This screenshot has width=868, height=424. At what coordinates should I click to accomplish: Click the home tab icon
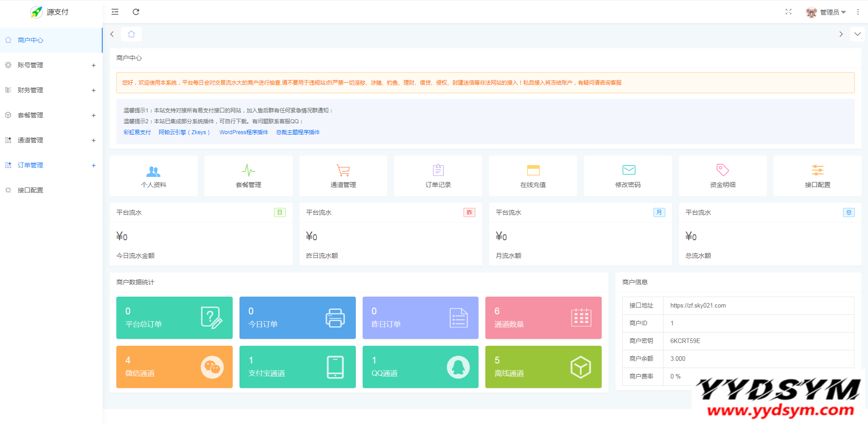click(131, 34)
